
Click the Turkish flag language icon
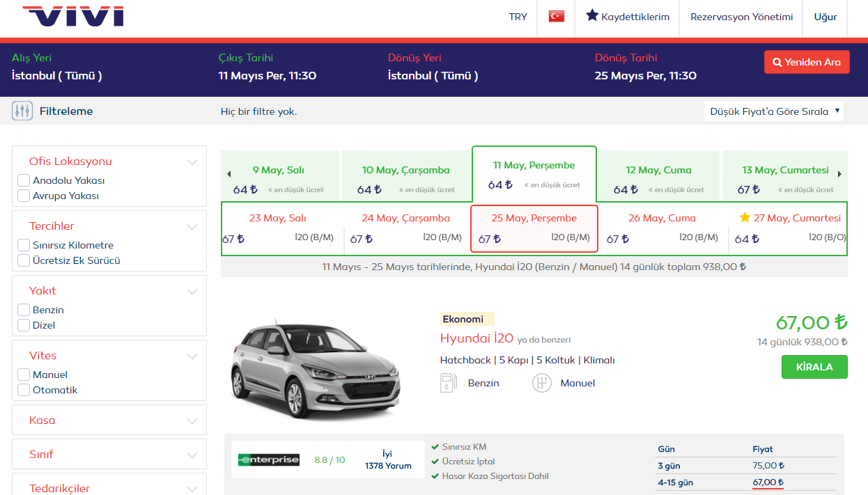coord(556,17)
